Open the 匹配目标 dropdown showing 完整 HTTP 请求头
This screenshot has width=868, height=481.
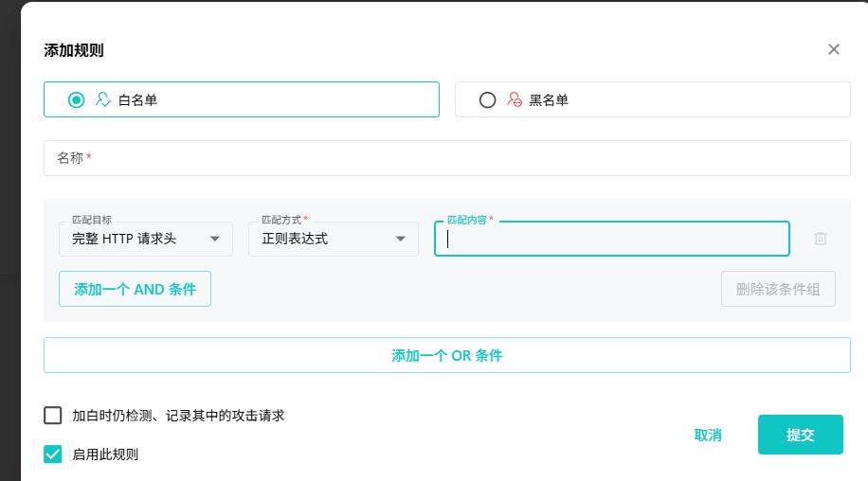[x=133, y=239]
